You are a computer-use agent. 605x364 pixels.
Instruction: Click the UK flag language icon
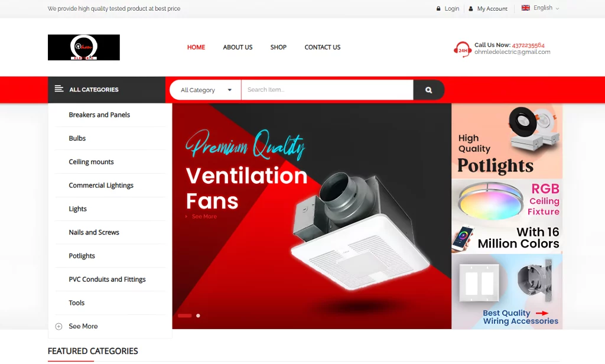point(525,8)
